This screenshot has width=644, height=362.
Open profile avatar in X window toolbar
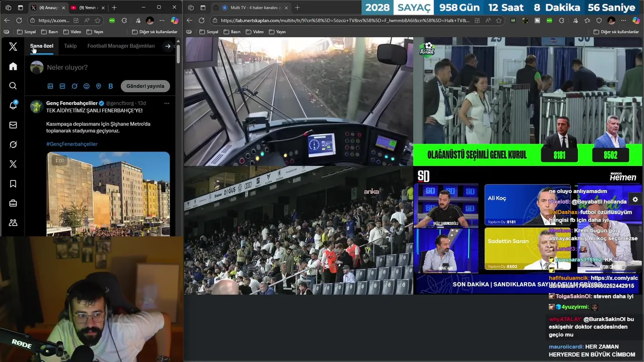pos(149,20)
